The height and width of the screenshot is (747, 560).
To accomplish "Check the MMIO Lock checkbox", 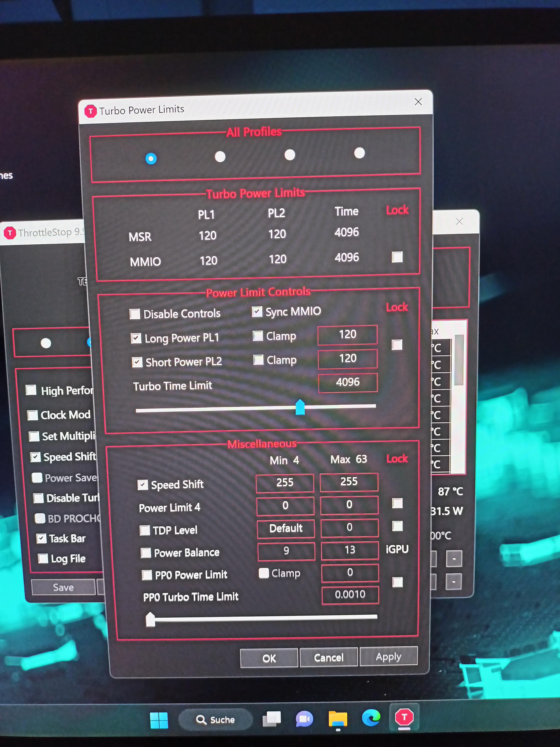I will (397, 257).
